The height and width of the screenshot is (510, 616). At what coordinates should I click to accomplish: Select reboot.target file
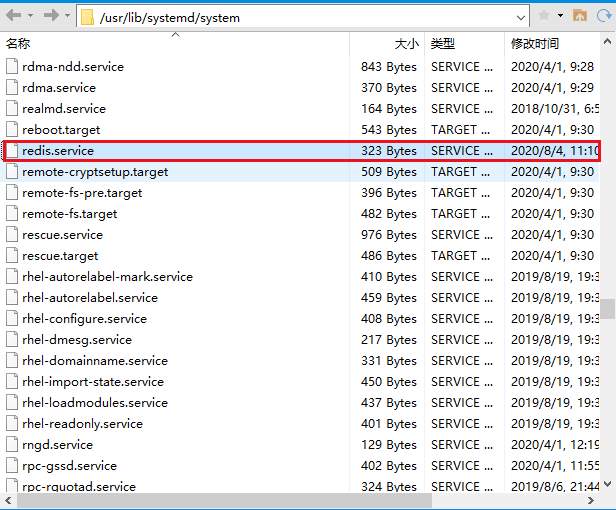coord(61,130)
